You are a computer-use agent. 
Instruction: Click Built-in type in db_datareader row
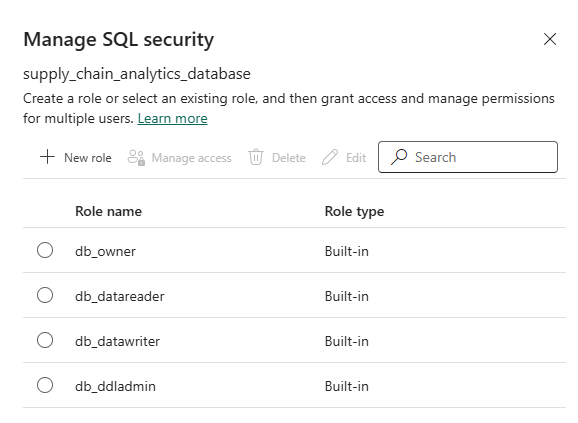coord(347,296)
